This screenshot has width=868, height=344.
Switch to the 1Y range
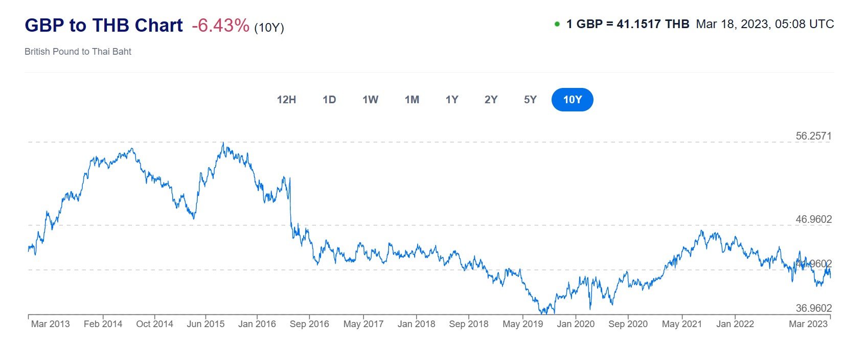point(452,100)
